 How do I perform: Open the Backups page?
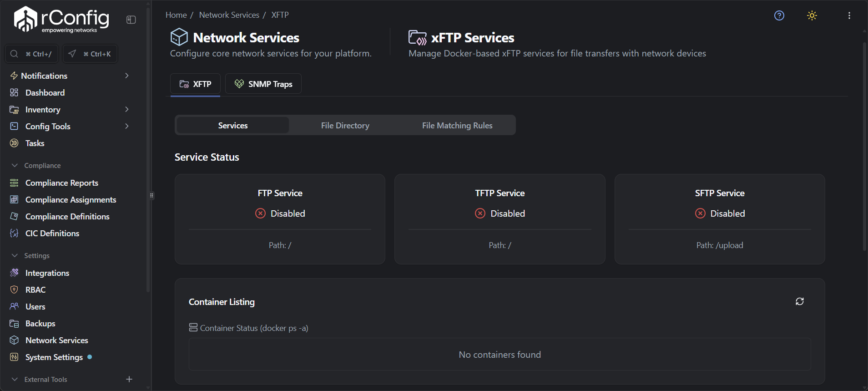click(40, 323)
